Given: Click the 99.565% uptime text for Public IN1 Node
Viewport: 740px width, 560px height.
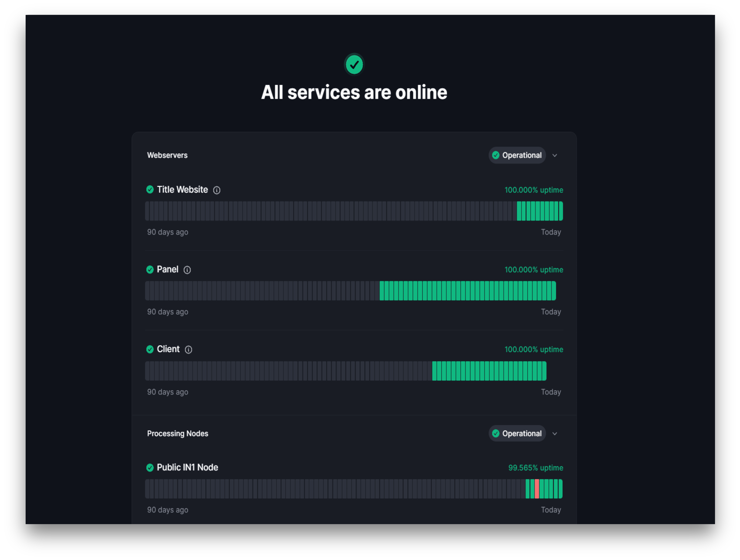Looking at the screenshot, I should pyautogui.click(x=536, y=468).
